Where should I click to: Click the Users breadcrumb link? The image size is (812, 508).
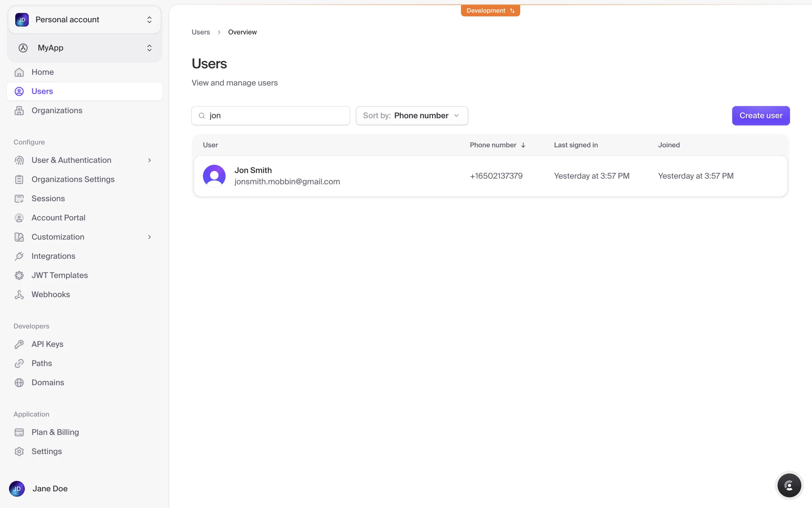point(200,32)
